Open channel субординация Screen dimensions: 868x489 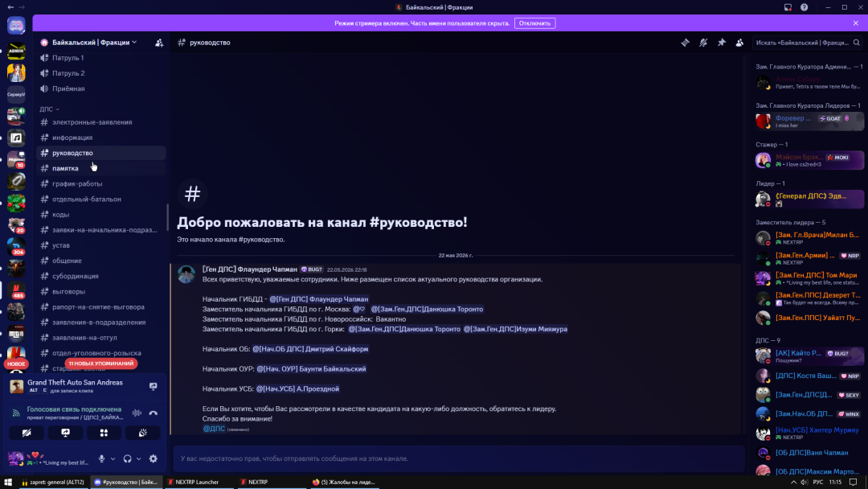(101, 277)
